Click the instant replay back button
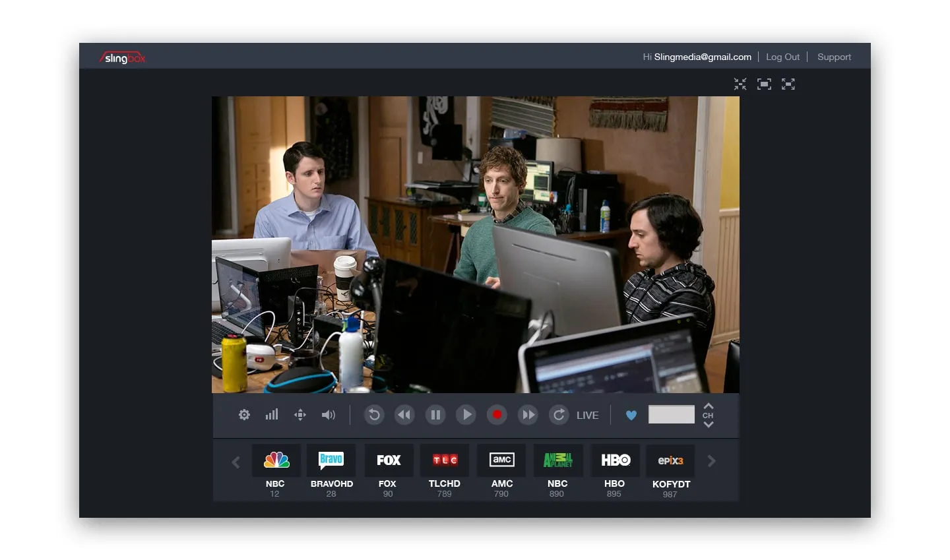Image resolution: width=950 pixels, height=560 pixels. pos(374,415)
